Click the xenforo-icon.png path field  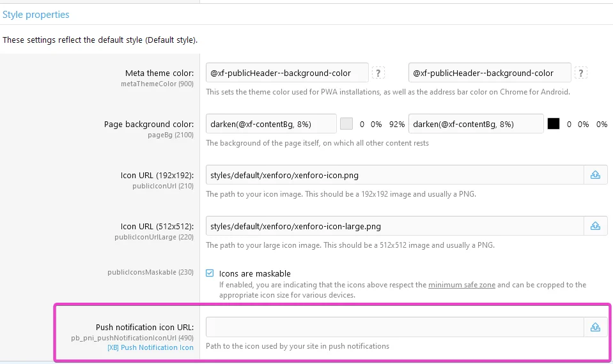(394, 174)
